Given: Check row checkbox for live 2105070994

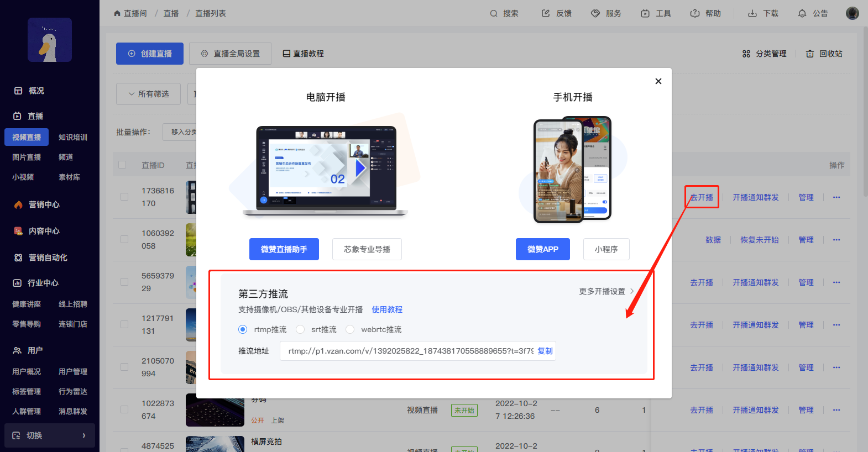Looking at the screenshot, I should click(x=124, y=367).
